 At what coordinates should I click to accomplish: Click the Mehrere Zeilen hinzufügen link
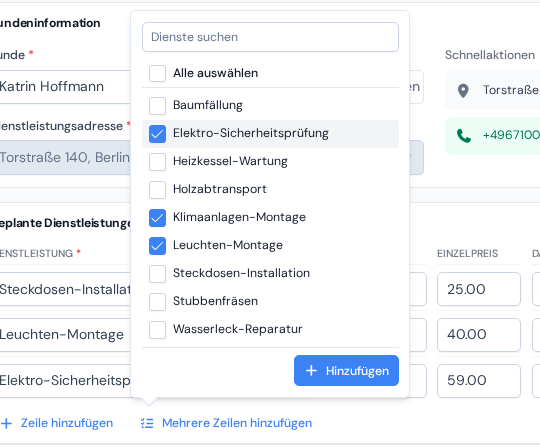tap(237, 423)
